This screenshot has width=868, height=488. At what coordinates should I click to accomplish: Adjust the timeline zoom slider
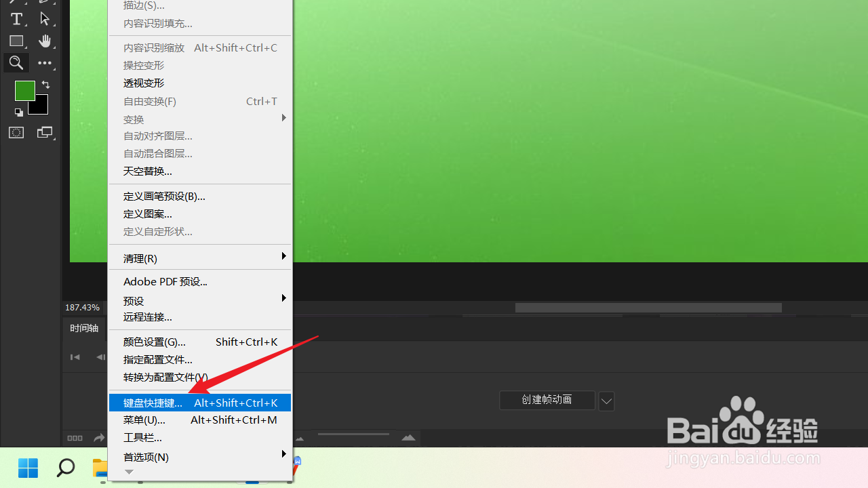click(353, 434)
